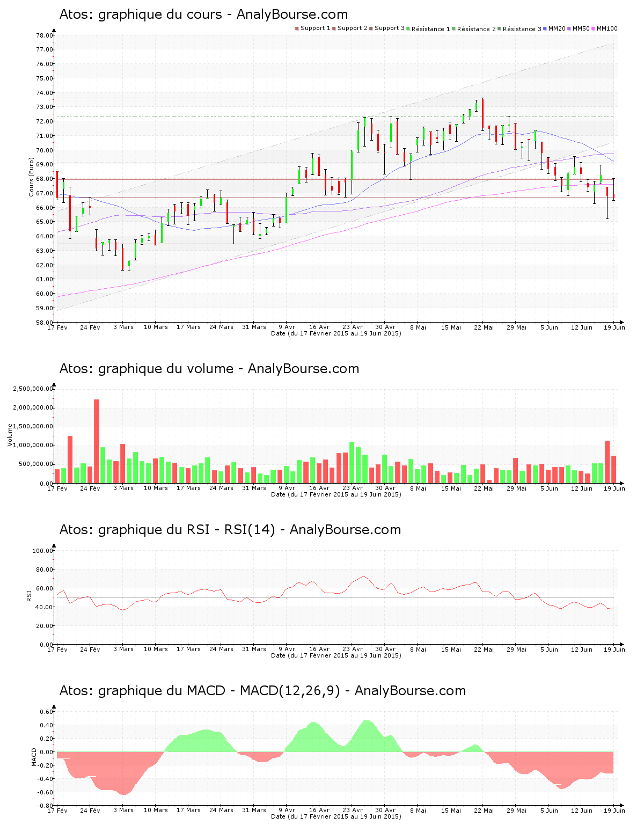The height and width of the screenshot is (832, 644).
Task: Click the 500,000.00 tick on the volume chart
Action: [35, 464]
